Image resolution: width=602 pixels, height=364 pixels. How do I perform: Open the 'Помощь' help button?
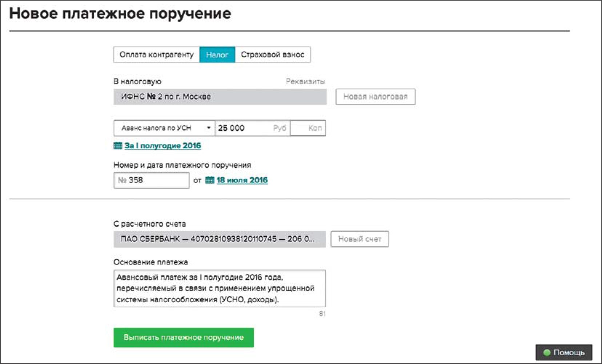click(x=564, y=352)
